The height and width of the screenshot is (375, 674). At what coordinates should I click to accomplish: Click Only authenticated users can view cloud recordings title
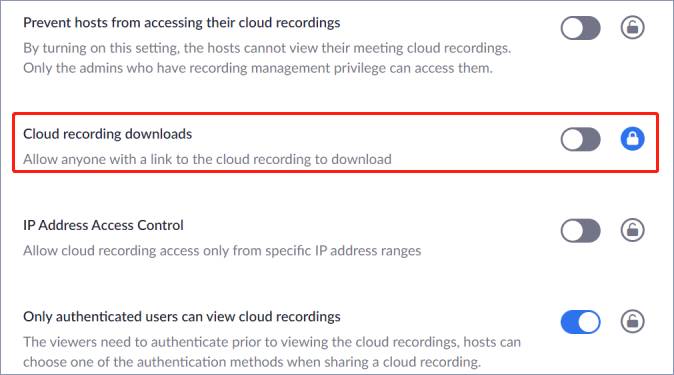tap(182, 317)
